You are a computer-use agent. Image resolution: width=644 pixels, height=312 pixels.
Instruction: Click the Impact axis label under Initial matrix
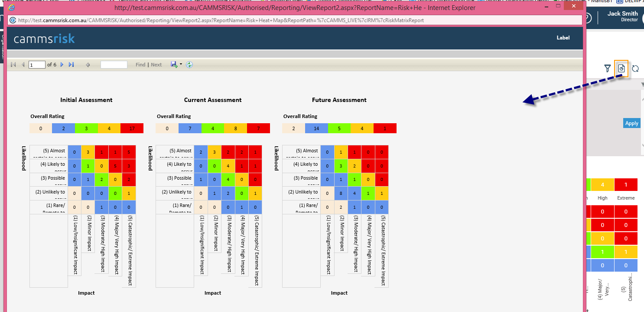coord(86,293)
